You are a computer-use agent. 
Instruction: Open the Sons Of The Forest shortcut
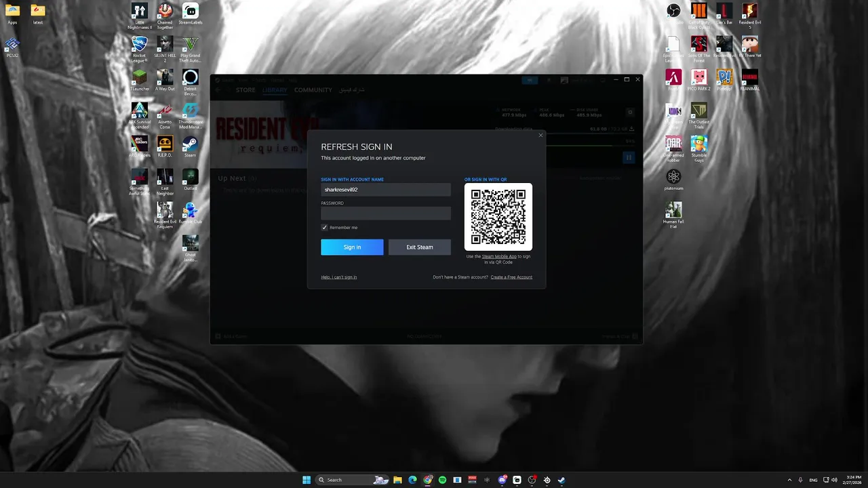pos(698,49)
